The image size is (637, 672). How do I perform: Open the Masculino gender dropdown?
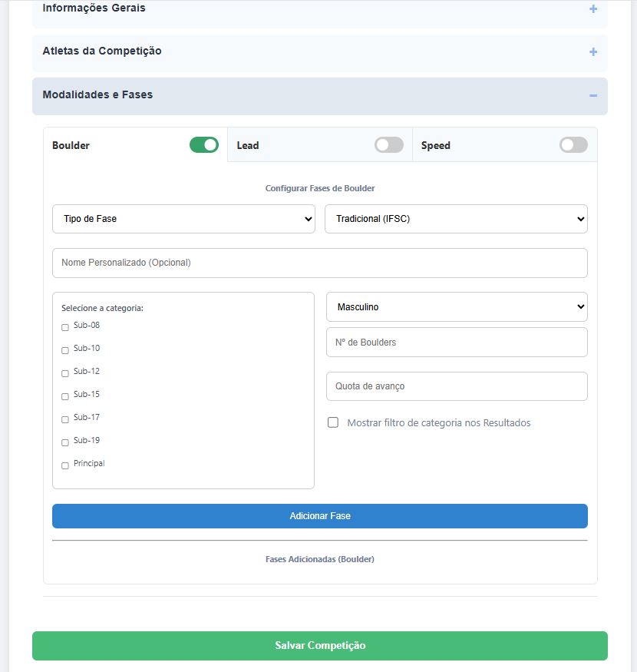tap(457, 306)
